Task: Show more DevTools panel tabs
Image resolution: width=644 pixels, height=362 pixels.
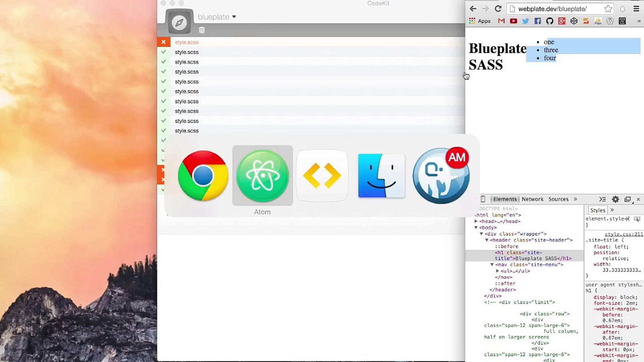Action: 575,199
